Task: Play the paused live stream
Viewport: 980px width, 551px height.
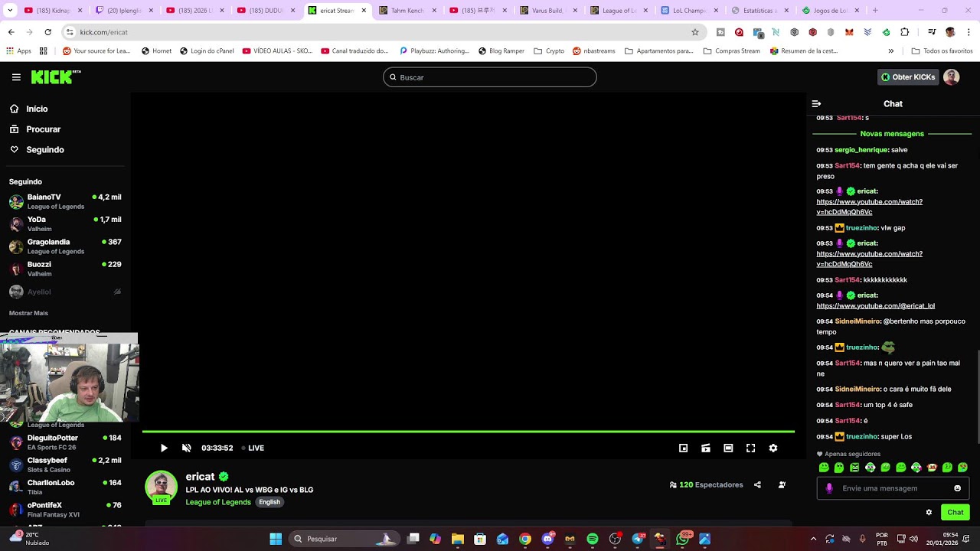Action: coord(164,448)
